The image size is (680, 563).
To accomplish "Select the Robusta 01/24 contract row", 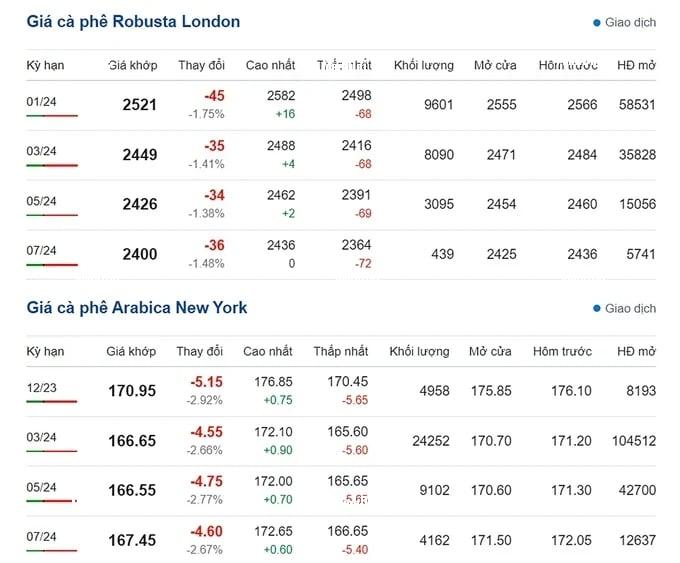I will click(x=341, y=105).
